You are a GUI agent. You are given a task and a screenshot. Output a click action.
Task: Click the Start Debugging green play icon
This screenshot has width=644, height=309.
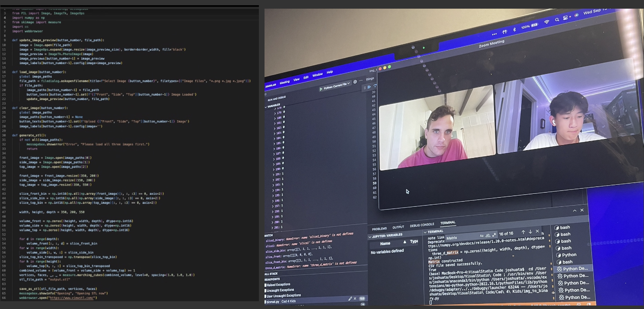pyautogui.click(x=321, y=89)
